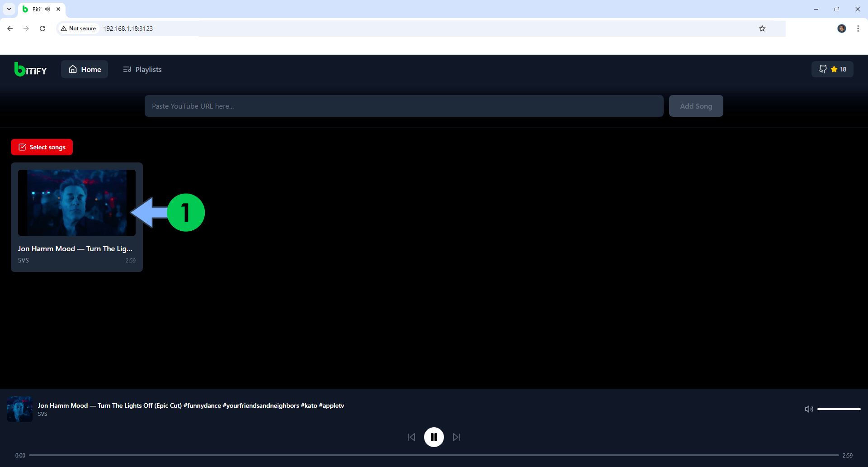The width and height of the screenshot is (868, 467).
Task: Toggle the page not-secure warning
Action: pos(78,28)
